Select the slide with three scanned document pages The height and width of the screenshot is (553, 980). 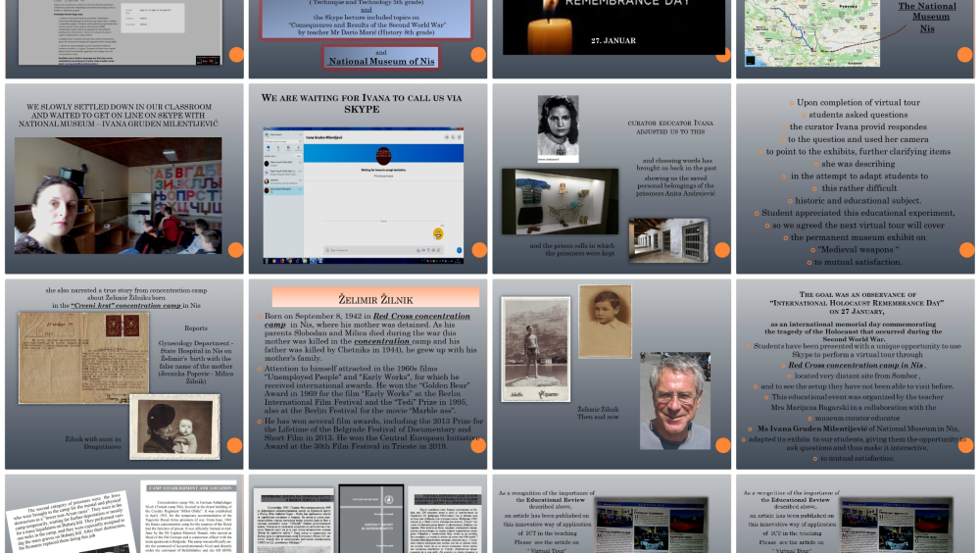pyautogui.click(x=367, y=514)
